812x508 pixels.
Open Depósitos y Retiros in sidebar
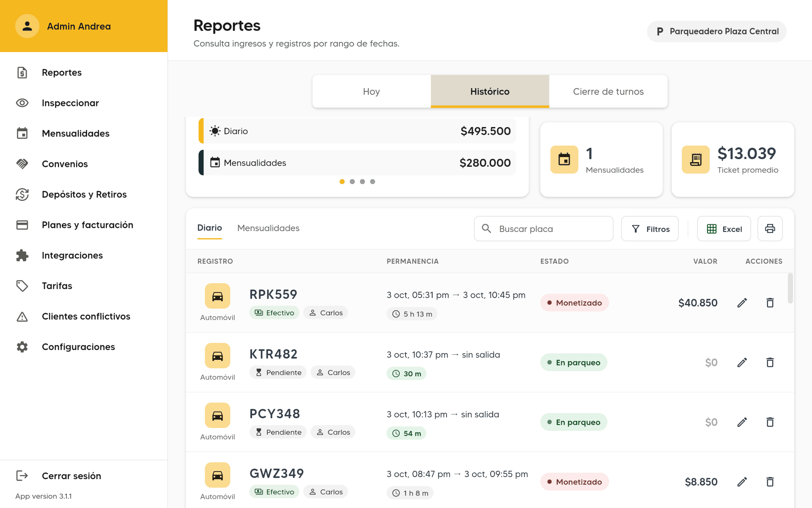[x=84, y=194]
